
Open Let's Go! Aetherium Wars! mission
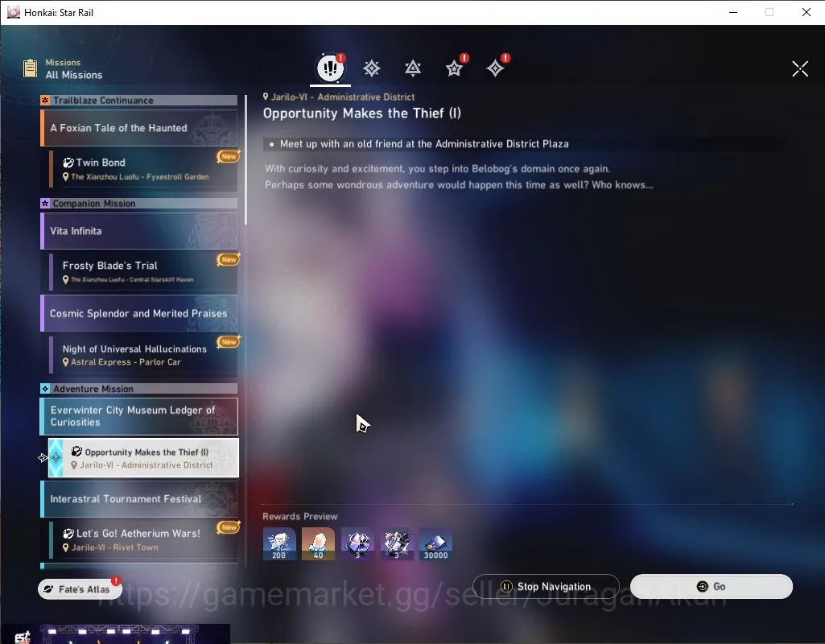click(143, 539)
